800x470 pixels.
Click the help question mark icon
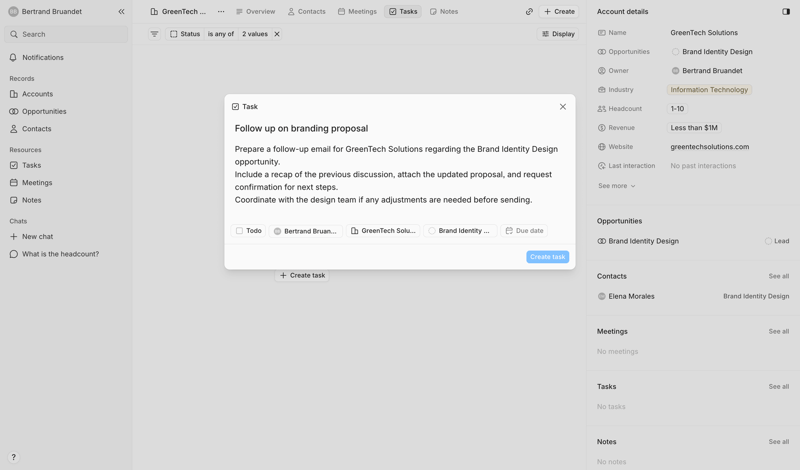(x=13, y=457)
